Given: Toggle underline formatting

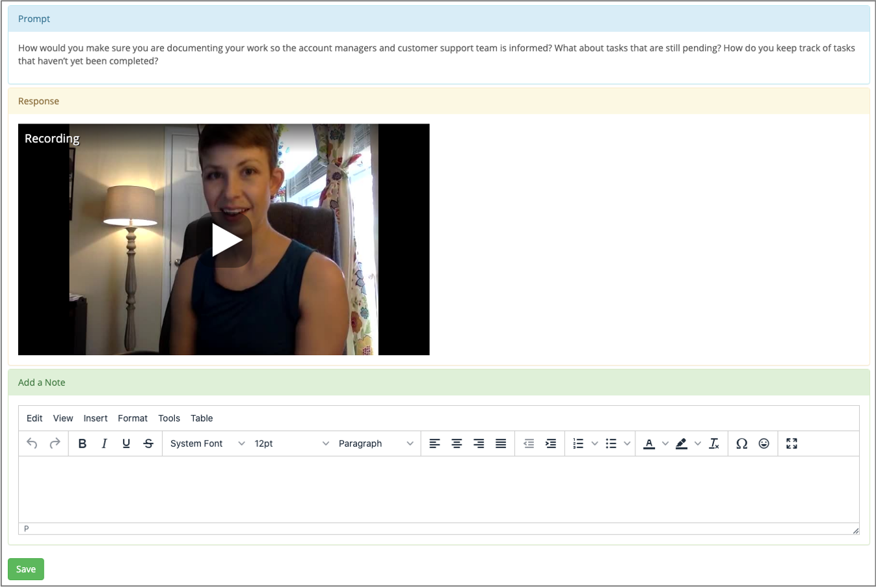Looking at the screenshot, I should pyautogui.click(x=126, y=444).
